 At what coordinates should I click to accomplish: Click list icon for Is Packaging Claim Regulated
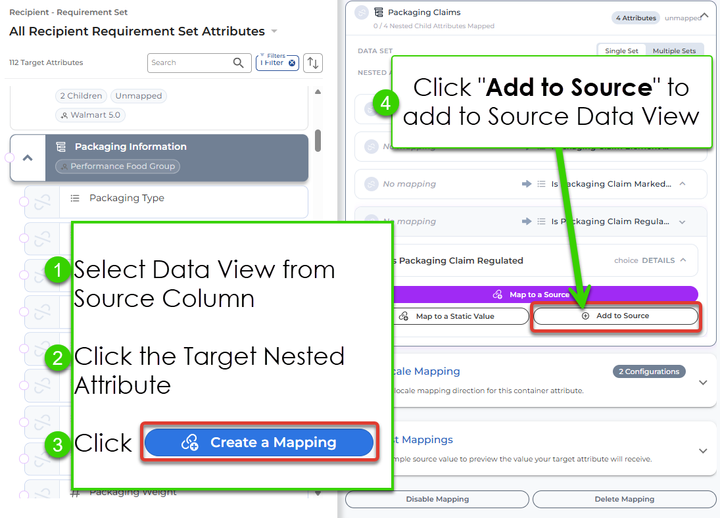[x=541, y=221]
